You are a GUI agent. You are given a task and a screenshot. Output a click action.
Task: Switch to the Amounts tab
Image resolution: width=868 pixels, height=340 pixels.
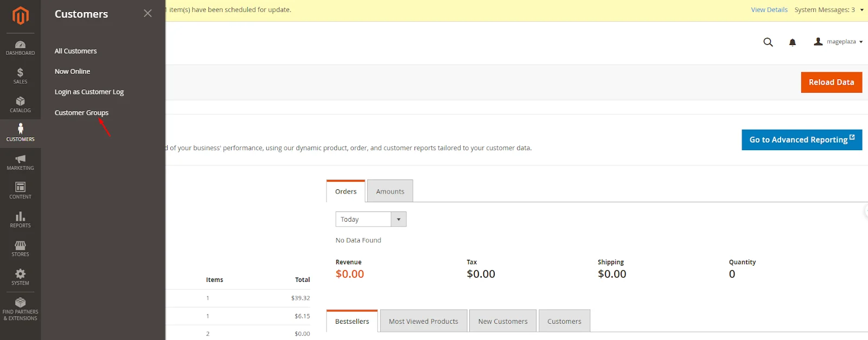tap(390, 191)
